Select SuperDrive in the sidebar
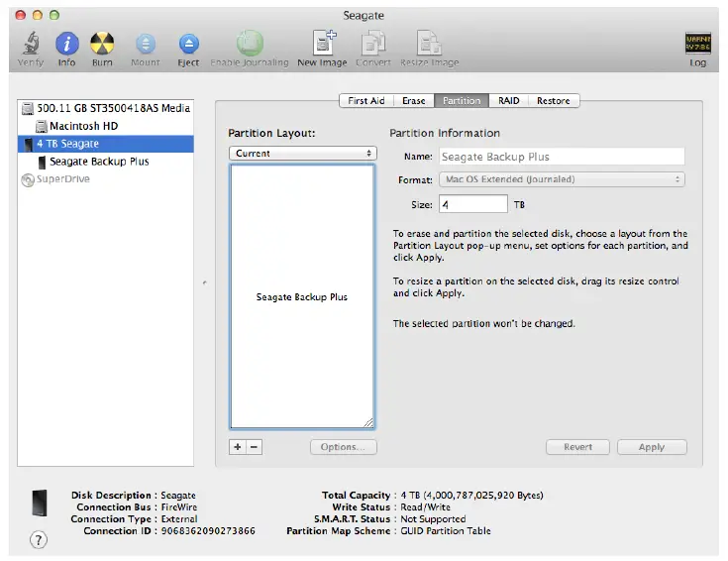Image resolution: width=728 pixels, height=561 pixels. point(106,179)
